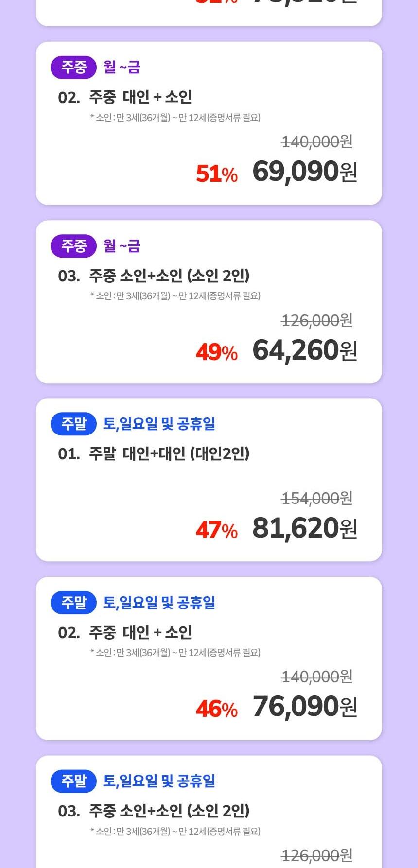This screenshot has height=868, width=418.
Task: Click the 69,090원 discounted price
Action: pyautogui.click(x=305, y=172)
